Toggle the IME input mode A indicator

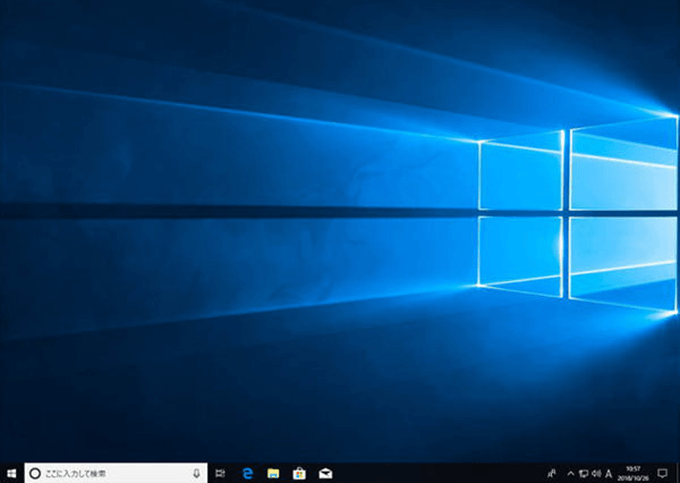pyautogui.click(x=608, y=473)
